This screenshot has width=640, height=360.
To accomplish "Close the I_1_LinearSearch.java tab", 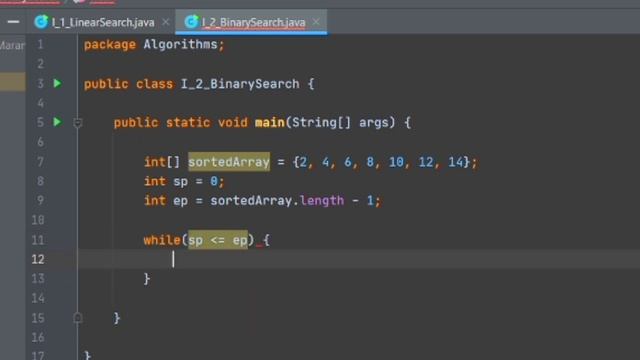I will click(165, 22).
